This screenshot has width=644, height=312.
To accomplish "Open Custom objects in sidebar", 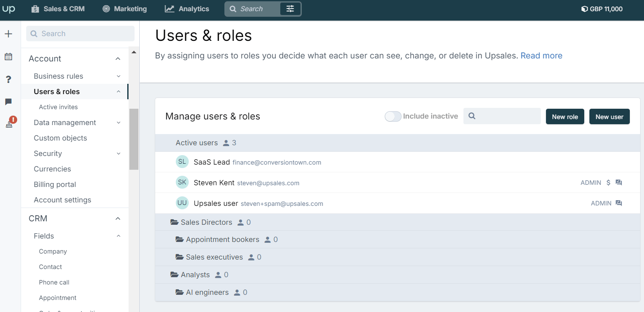I will [x=61, y=138].
